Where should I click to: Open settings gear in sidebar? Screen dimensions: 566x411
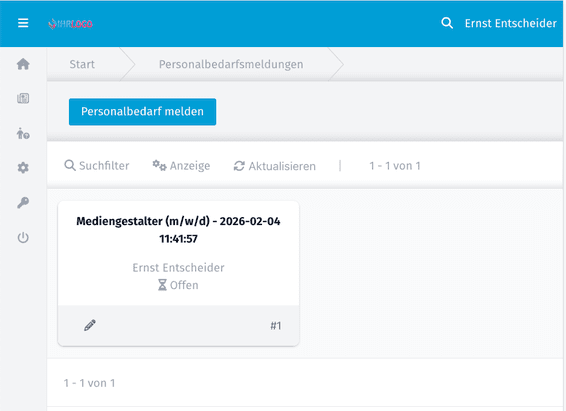[x=23, y=168]
